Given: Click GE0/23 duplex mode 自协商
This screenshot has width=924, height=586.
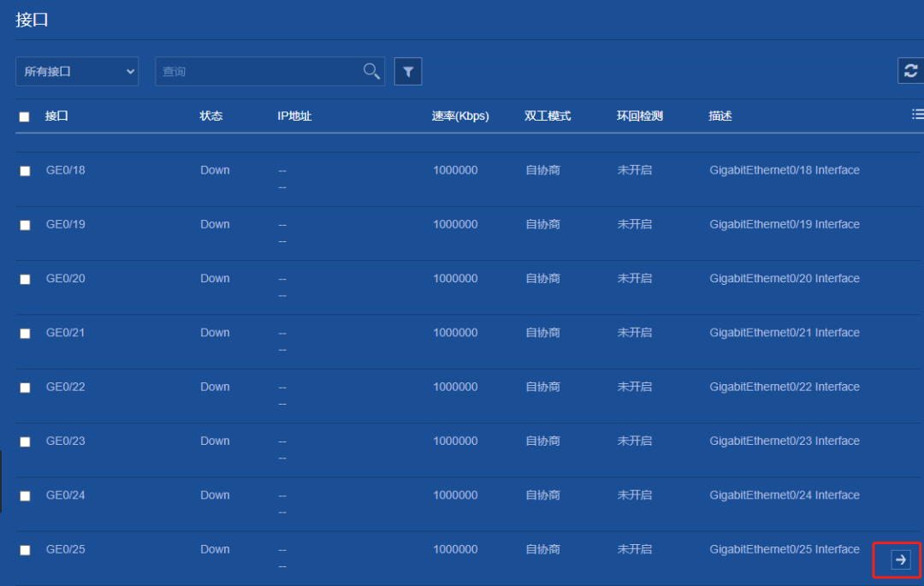Looking at the screenshot, I should [x=542, y=441].
